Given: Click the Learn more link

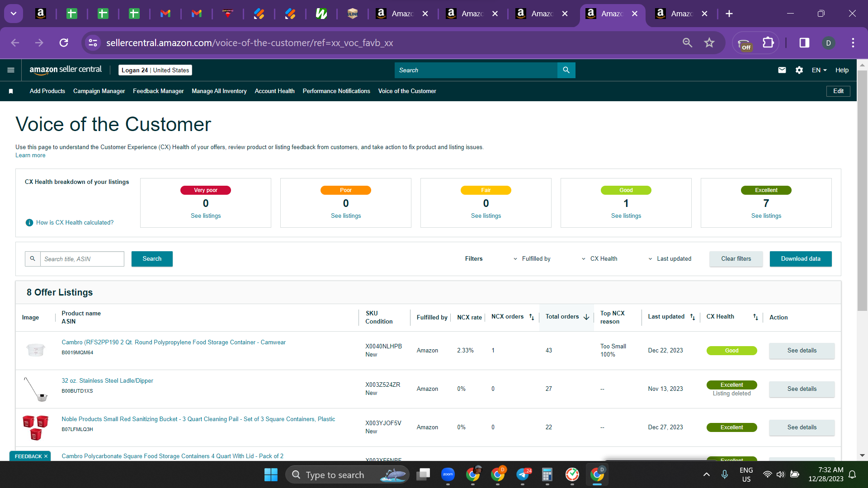Looking at the screenshot, I should 30,155.
